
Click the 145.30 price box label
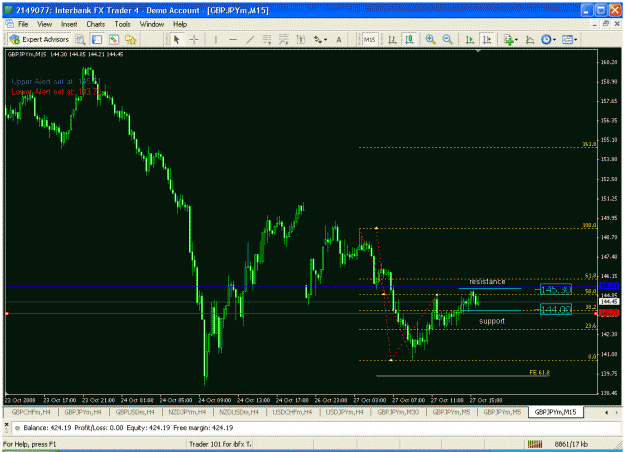point(556,289)
